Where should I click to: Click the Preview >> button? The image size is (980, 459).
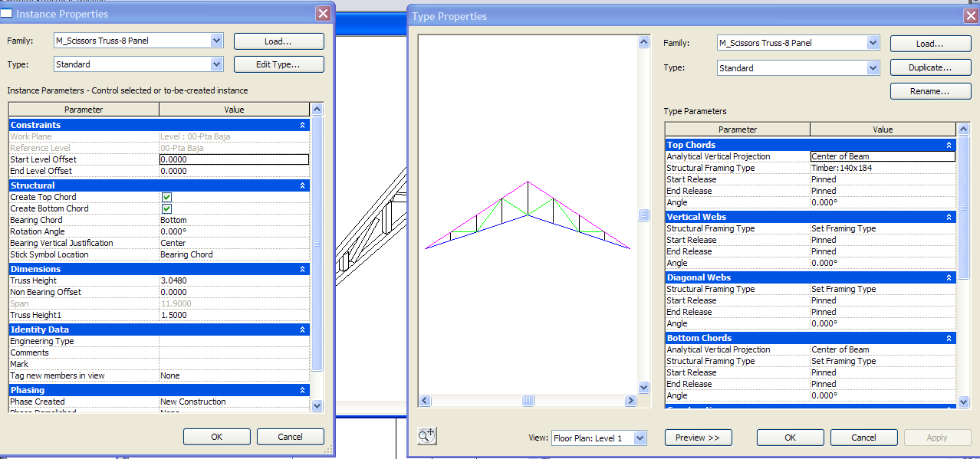[x=699, y=438]
